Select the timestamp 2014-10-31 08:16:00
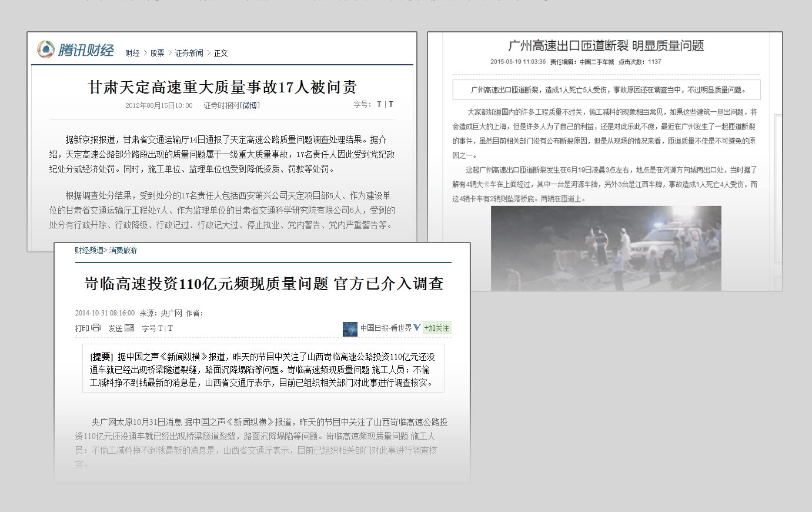Screen dimensions: 812x512 (105, 313)
